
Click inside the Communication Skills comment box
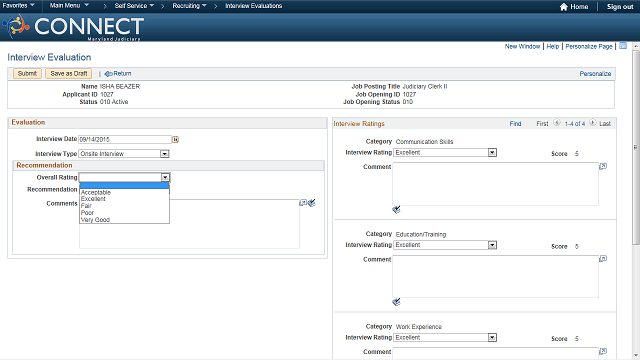496,184
